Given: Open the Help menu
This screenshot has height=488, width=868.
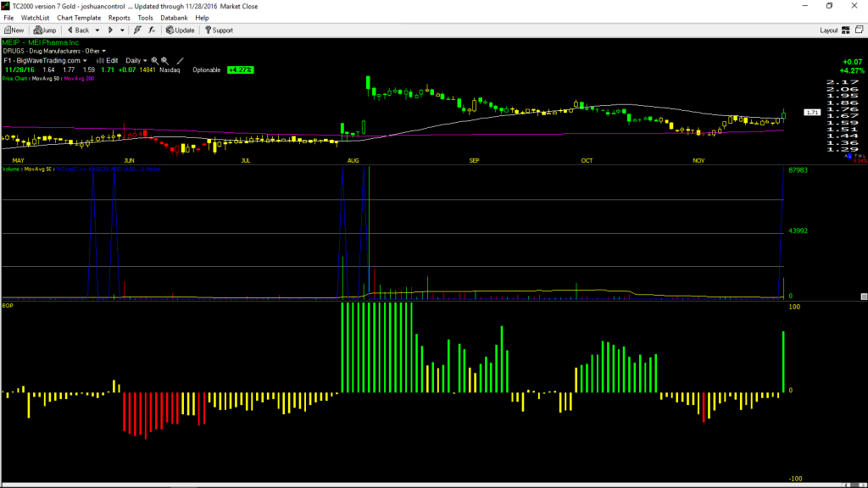Looking at the screenshot, I should coord(202,18).
